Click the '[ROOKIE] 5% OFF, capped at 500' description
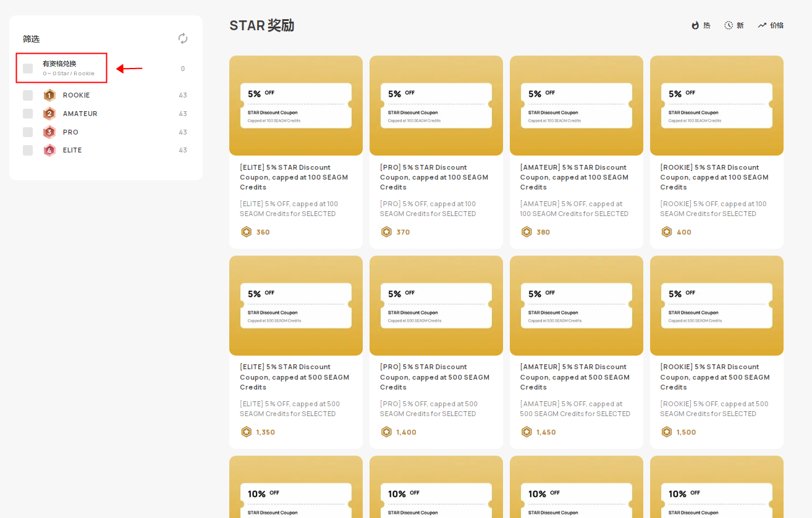812x518 pixels. (x=714, y=409)
